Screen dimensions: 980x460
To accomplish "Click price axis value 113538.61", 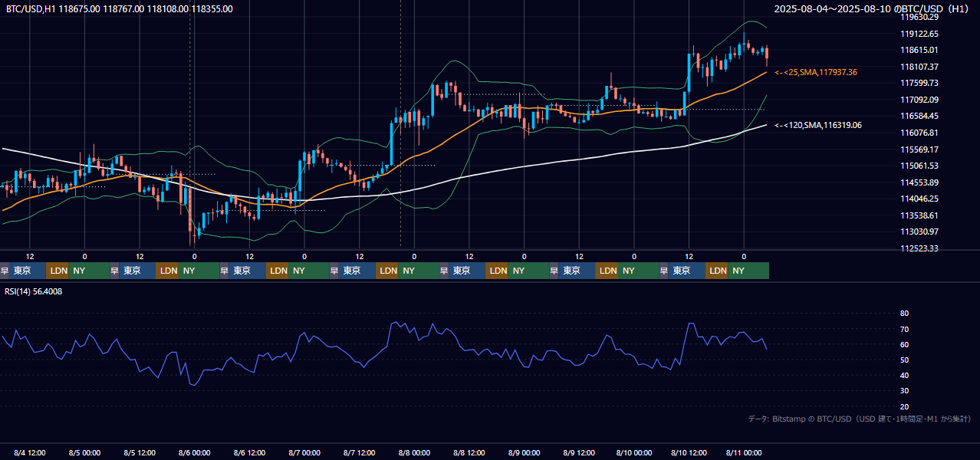I will 919,215.
